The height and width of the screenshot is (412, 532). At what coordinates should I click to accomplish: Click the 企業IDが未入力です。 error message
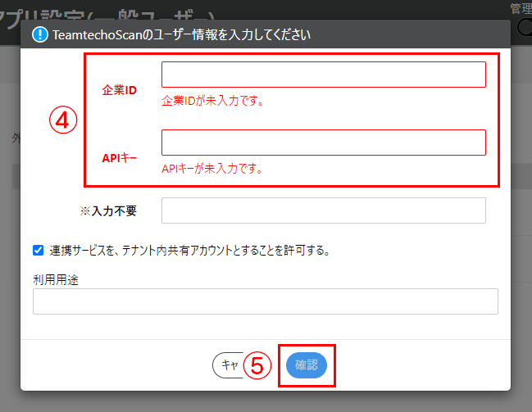(213, 101)
